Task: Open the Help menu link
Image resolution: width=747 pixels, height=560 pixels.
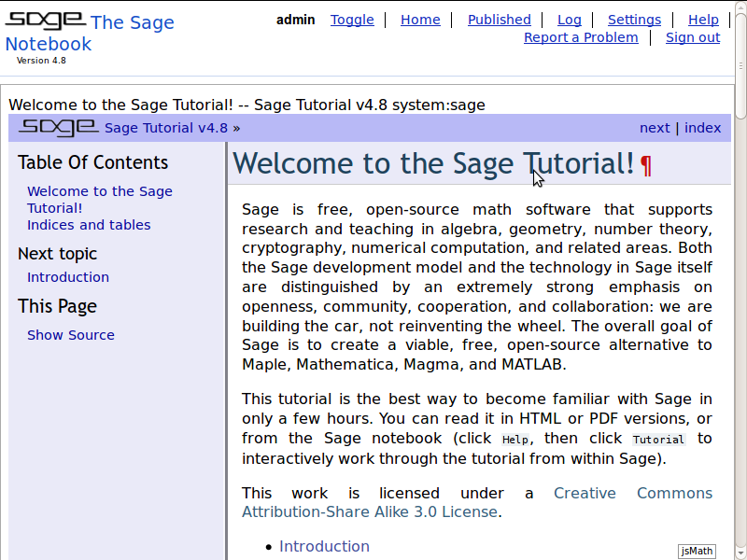Action: coord(703,20)
